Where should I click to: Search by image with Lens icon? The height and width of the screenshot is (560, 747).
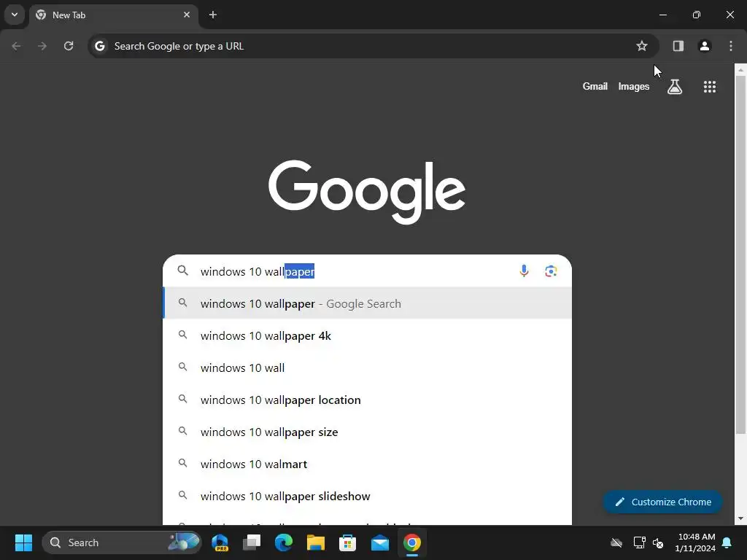coord(551,271)
